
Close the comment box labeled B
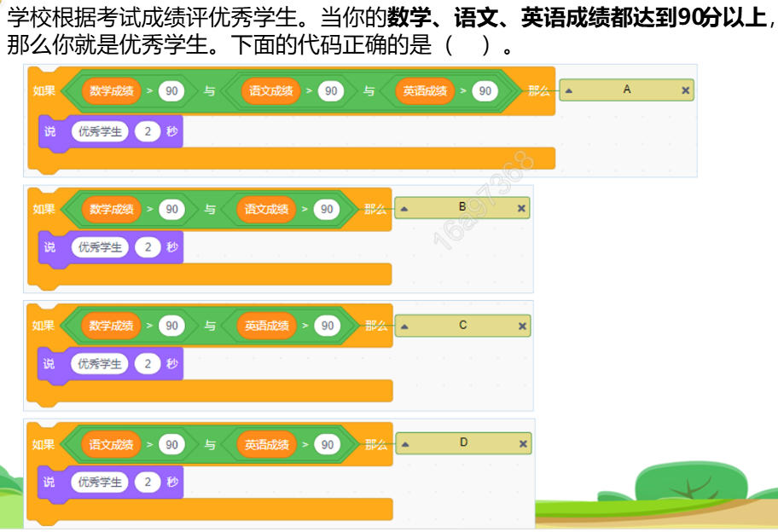point(521,208)
